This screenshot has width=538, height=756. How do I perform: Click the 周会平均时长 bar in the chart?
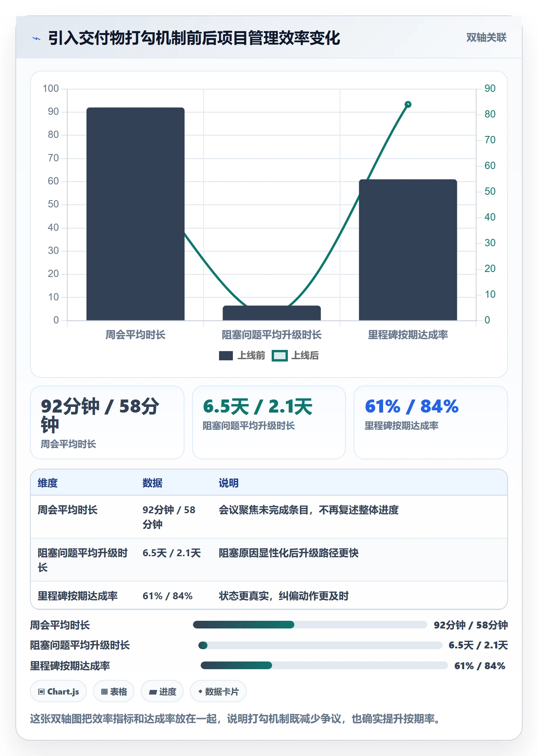tap(135, 214)
